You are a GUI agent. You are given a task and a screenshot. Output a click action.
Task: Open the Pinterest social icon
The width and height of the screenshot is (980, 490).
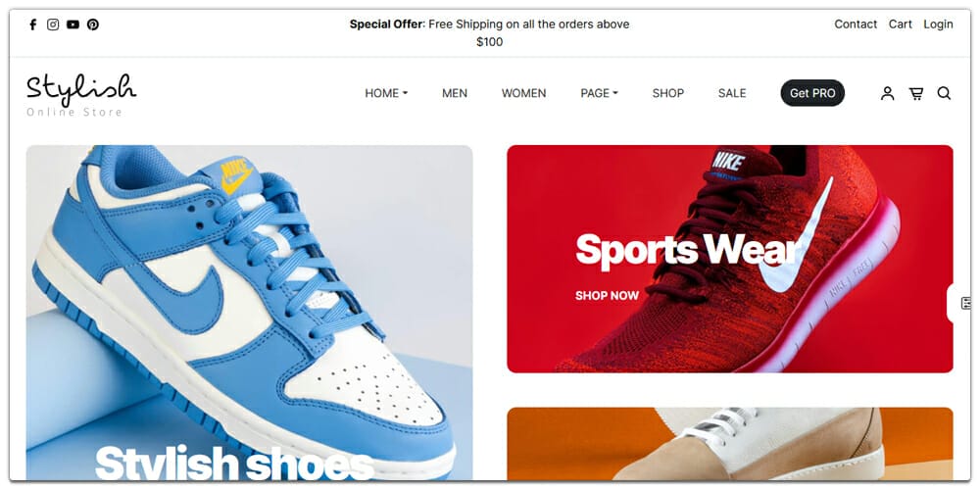(92, 24)
